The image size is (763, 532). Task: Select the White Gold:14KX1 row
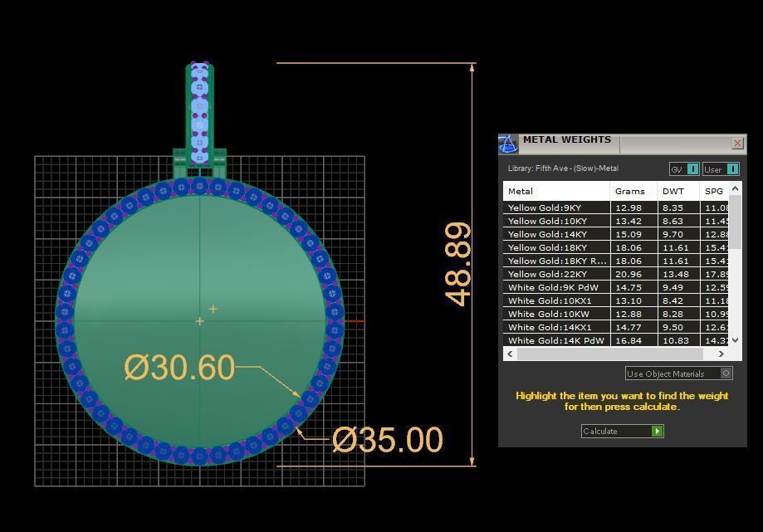click(615, 327)
